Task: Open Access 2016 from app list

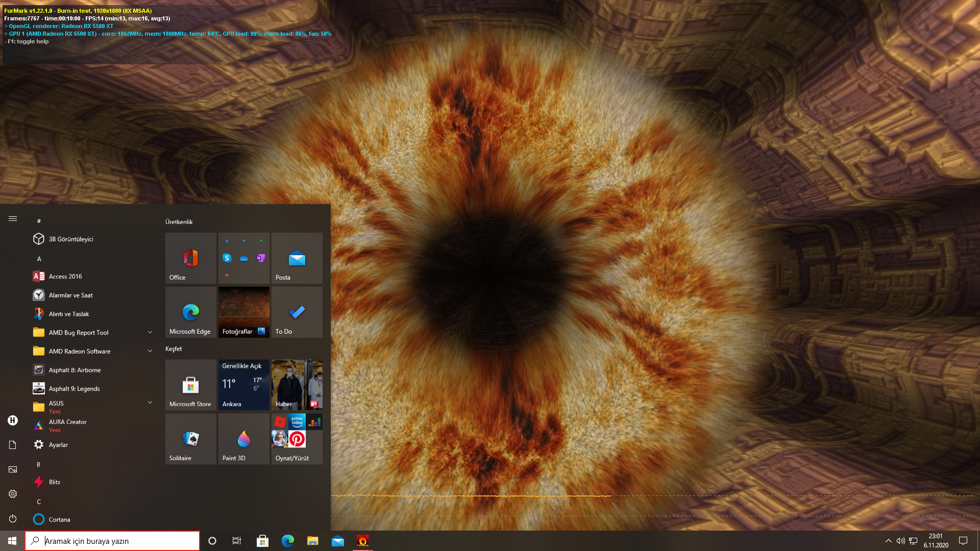Action: (65, 277)
